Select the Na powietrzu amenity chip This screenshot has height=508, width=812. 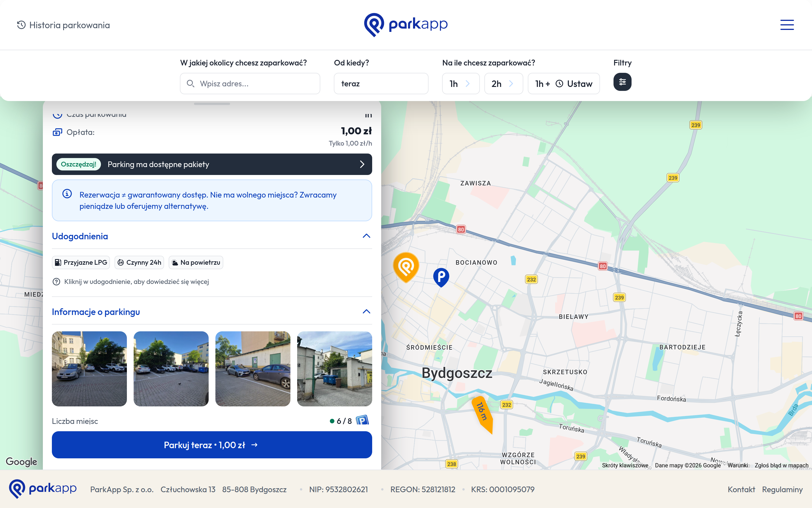pos(196,262)
